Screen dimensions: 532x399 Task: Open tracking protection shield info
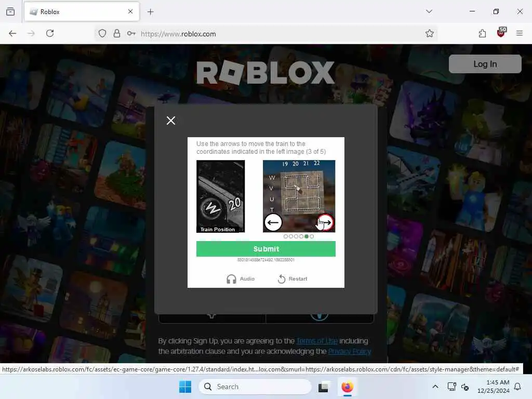102,33
